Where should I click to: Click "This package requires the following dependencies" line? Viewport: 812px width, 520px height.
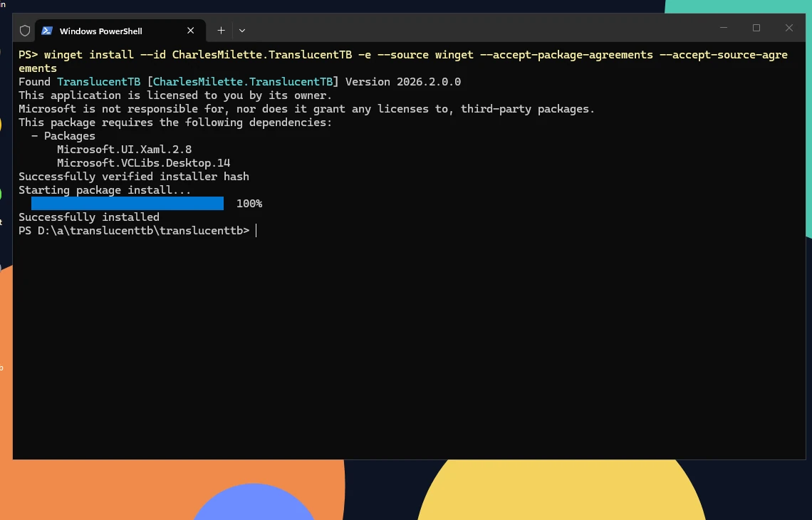pos(175,123)
